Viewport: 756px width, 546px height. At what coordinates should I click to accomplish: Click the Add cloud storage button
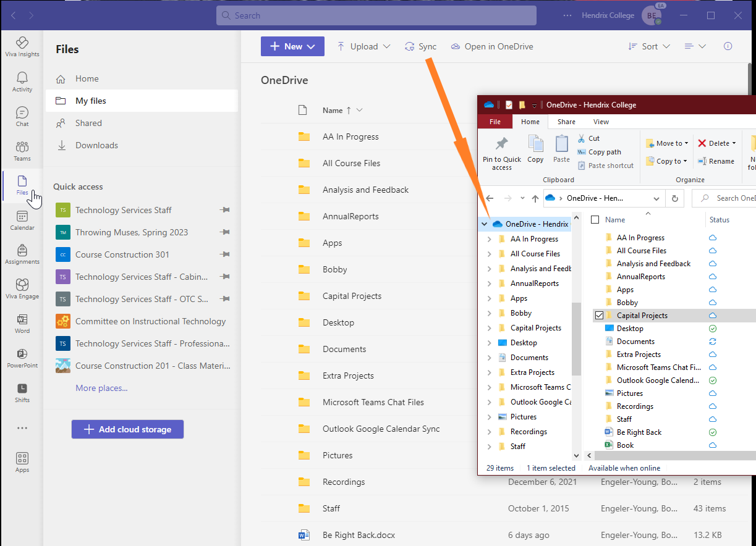point(127,429)
